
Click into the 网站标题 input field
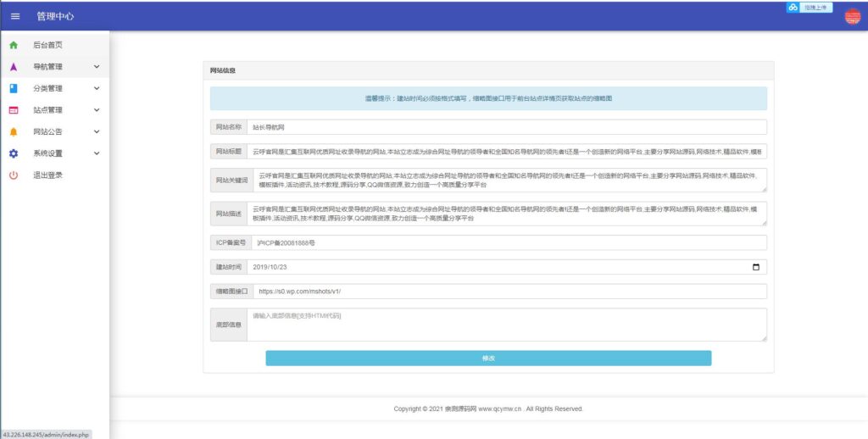(x=507, y=151)
